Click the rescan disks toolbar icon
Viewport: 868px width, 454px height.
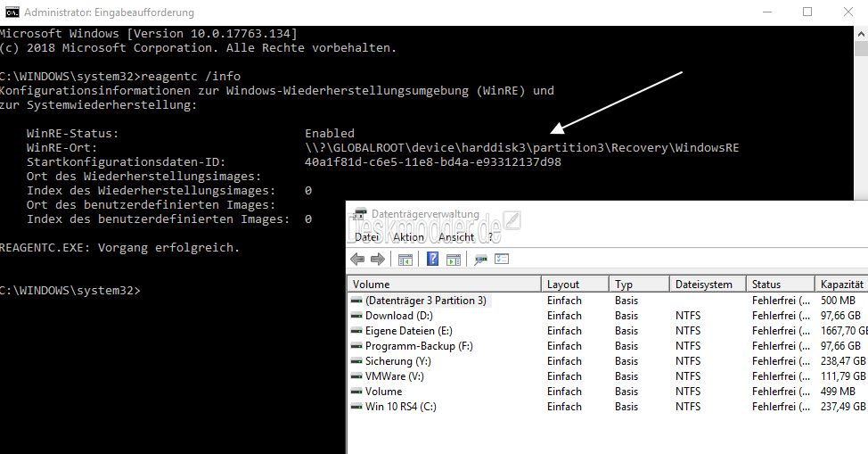tap(480, 259)
